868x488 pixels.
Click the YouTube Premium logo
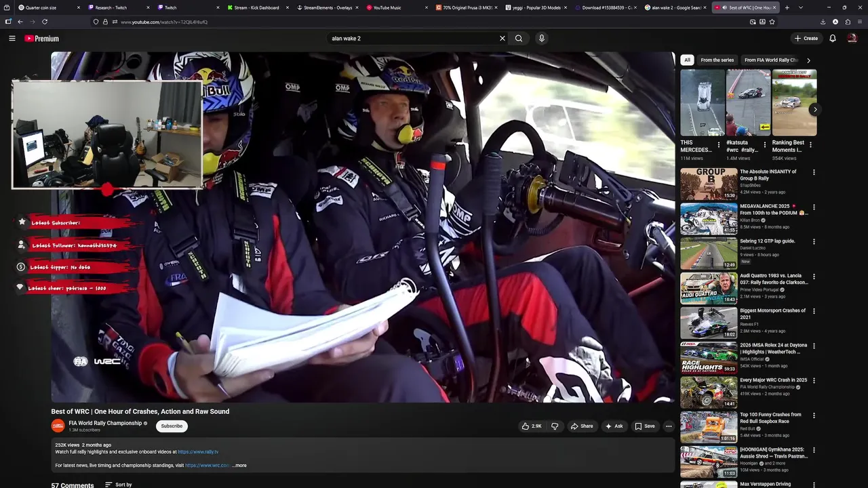(x=42, y=39)
